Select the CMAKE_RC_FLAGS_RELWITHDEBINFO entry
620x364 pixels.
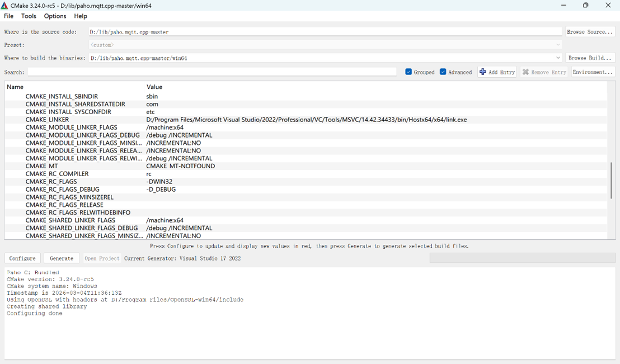point(78,212)
